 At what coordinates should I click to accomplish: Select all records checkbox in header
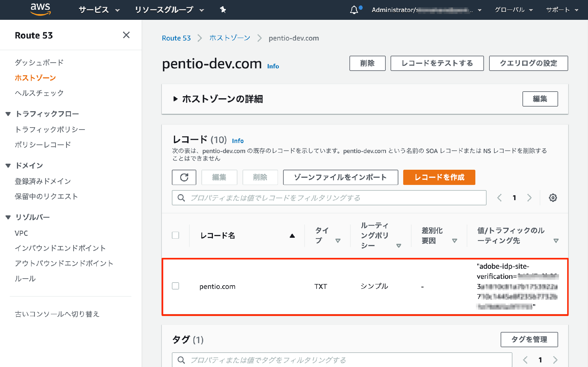[175, 235]
